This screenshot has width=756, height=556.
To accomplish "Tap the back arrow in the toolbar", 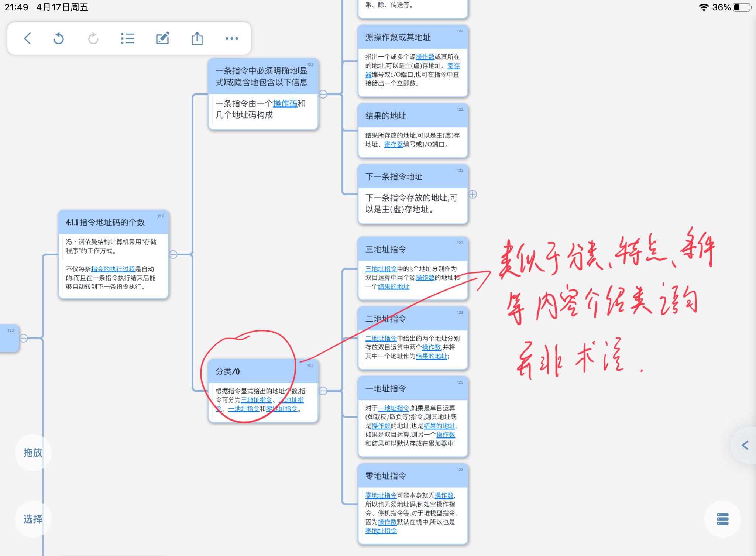I will pyautogui.click(x=28, y=38).
